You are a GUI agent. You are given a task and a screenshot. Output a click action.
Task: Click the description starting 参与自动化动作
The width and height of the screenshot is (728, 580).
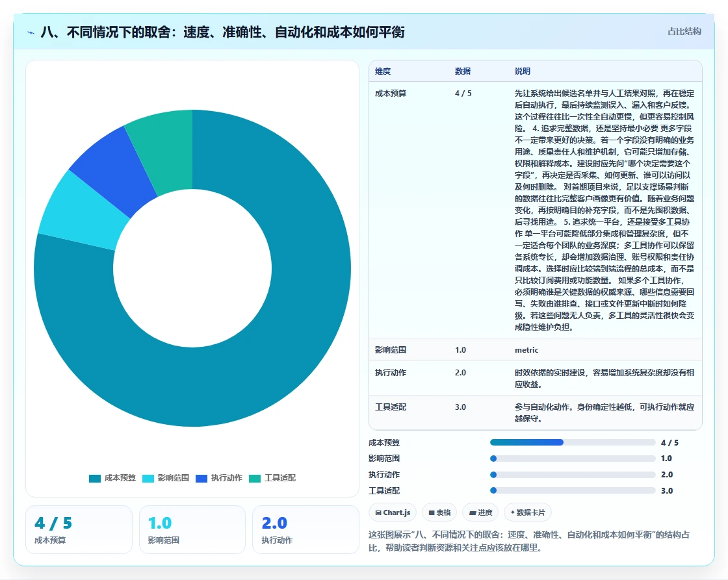[604, 413]
